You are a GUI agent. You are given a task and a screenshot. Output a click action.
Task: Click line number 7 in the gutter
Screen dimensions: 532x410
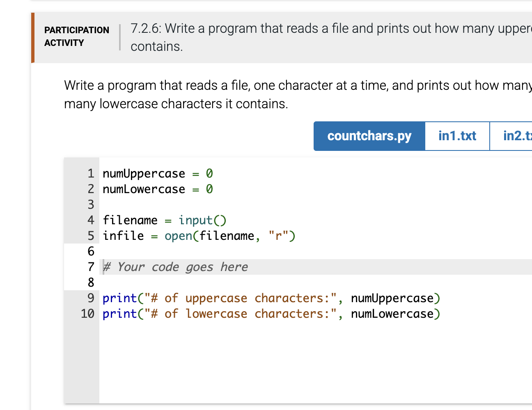click(90, 267)
